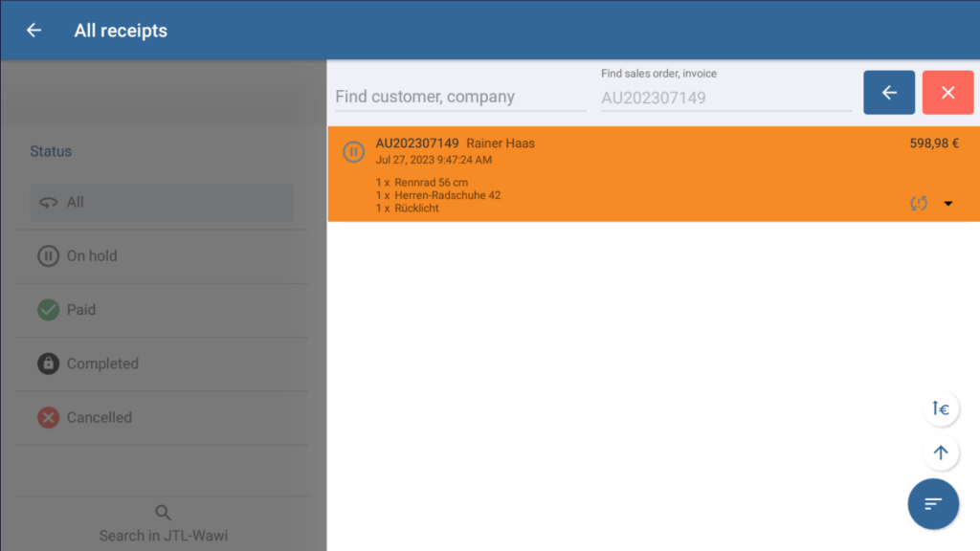The image size is (980, 551).
Task: Click the red X clear search button
Action: pyautogui.click(x=947, y=93)
